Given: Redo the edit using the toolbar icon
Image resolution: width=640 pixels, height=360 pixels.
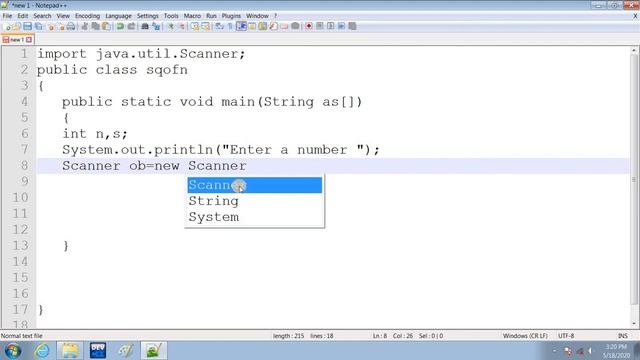Looking at the screenshot, I should tap(132, 26).
